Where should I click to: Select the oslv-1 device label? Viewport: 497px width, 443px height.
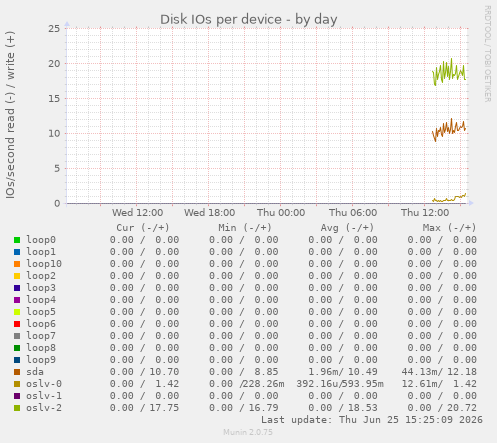[x=44, y=396]
